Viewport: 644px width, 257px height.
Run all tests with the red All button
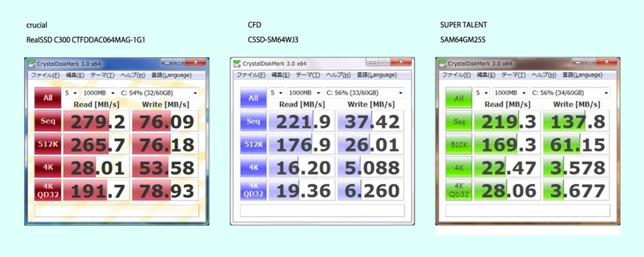[x=48, y=97]
